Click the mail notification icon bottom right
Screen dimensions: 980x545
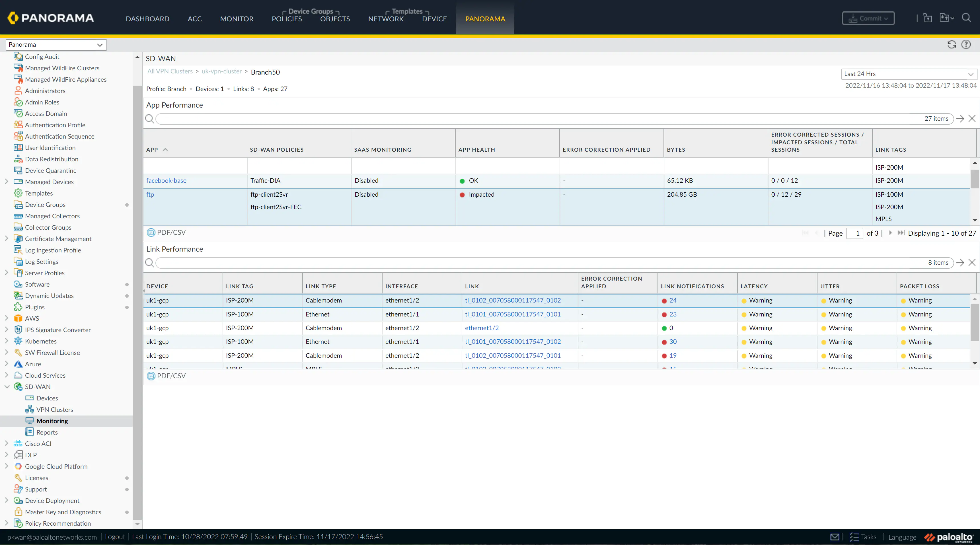835,537
